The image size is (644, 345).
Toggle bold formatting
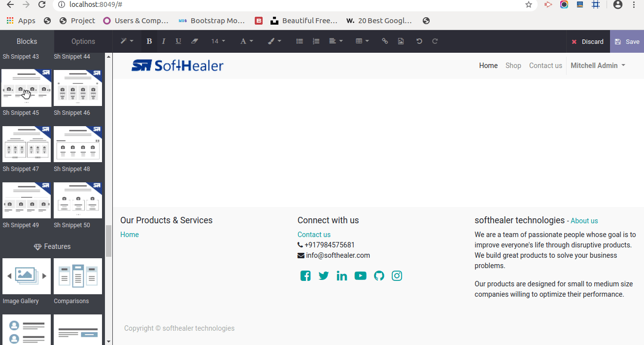[x=149, y=41]
